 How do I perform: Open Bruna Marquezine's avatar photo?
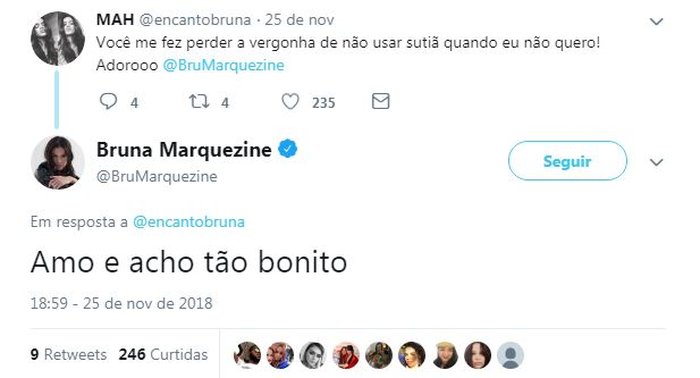click(58, 162)
